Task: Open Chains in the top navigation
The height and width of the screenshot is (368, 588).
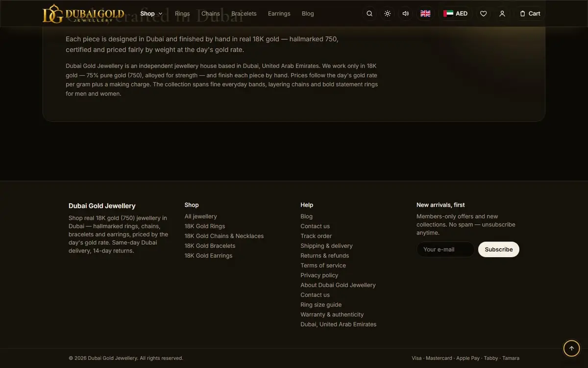Action: point(211,14)
